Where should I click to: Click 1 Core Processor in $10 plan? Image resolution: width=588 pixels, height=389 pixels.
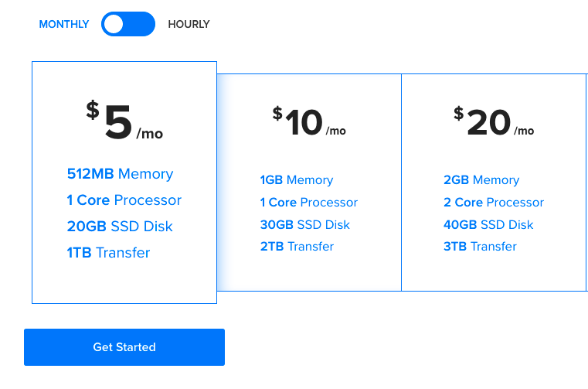(x=308, y=203)
